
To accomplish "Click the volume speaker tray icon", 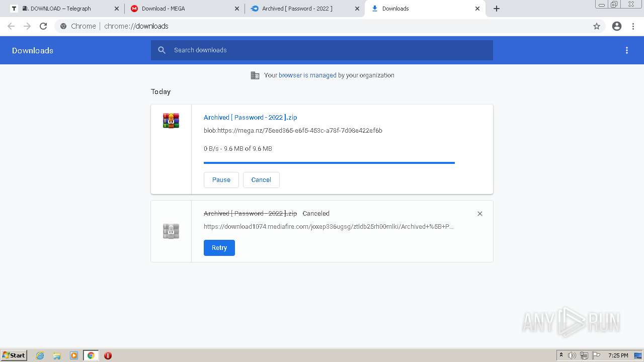I will click(572, 355).
